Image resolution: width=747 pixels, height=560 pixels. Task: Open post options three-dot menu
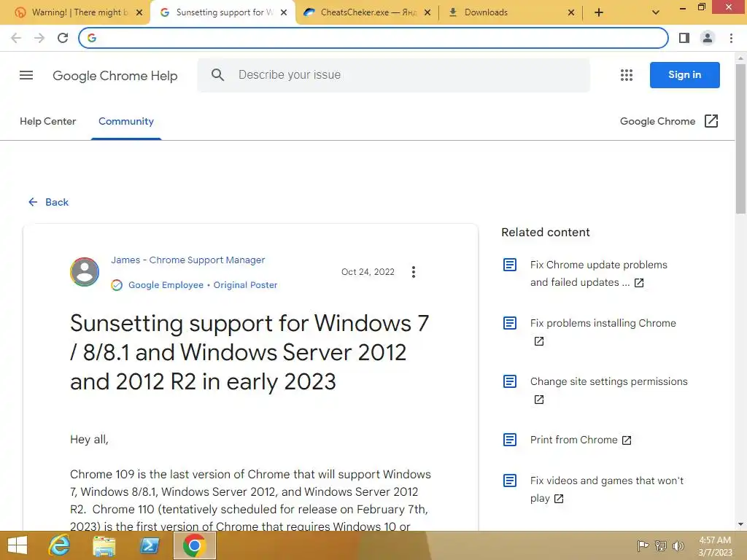click(414, 272)
